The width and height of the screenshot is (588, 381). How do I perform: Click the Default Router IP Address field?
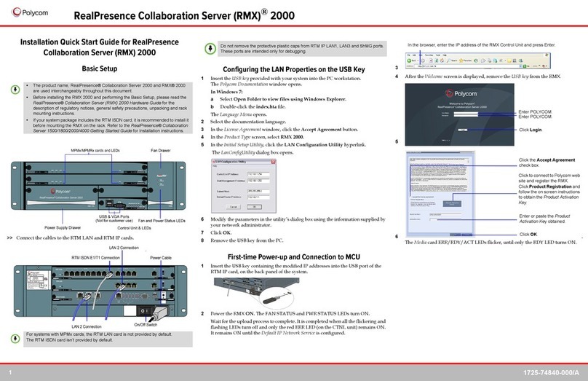tap(258, 197)
